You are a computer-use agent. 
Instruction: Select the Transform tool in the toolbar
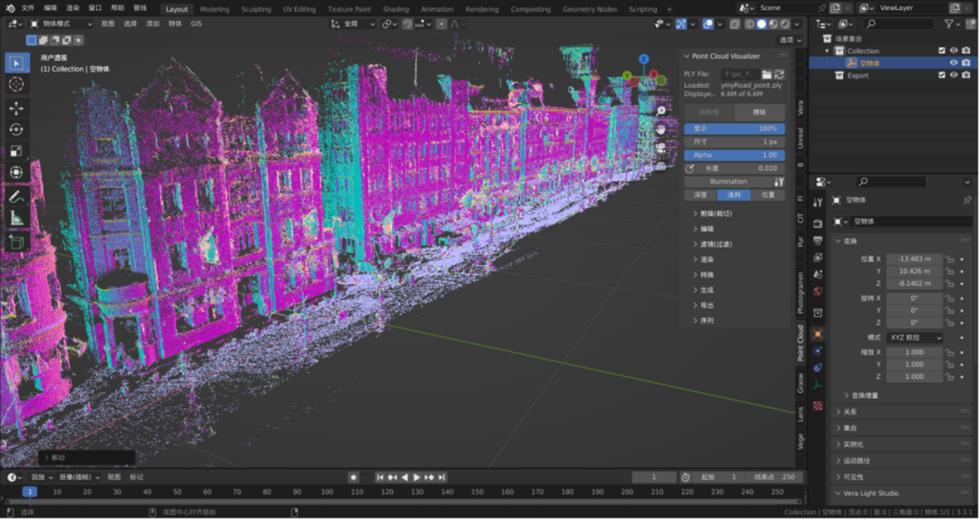tap(16, 172)
